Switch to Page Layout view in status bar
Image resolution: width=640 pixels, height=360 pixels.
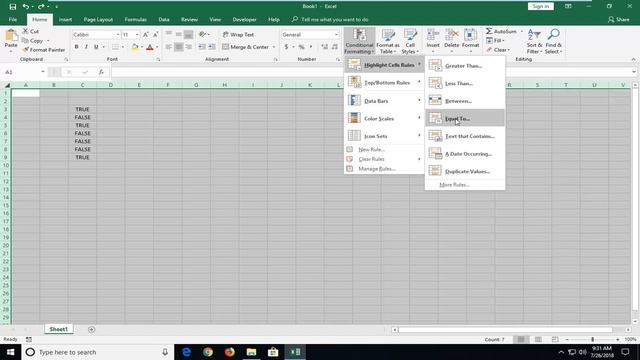tap(538, 340)
